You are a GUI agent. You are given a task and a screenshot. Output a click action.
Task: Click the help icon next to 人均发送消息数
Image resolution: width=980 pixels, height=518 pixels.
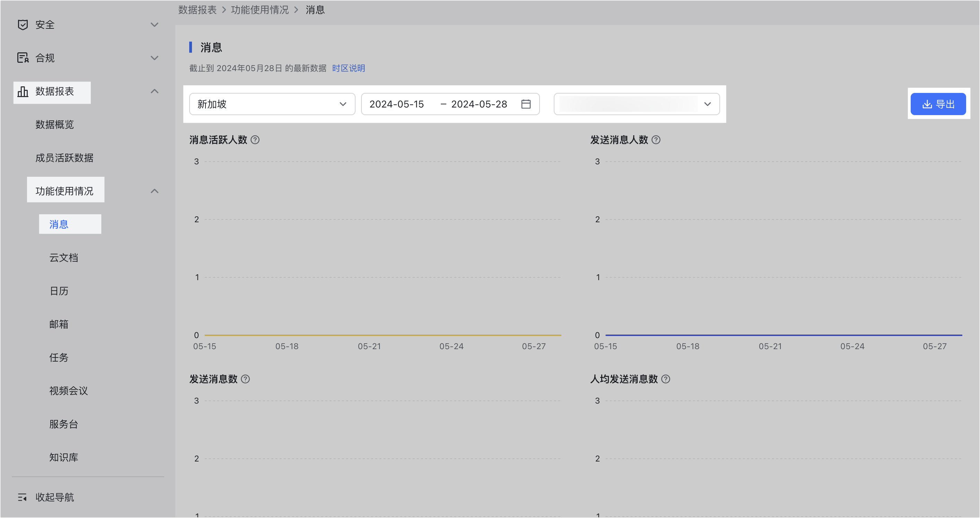(x=666, y=379)
